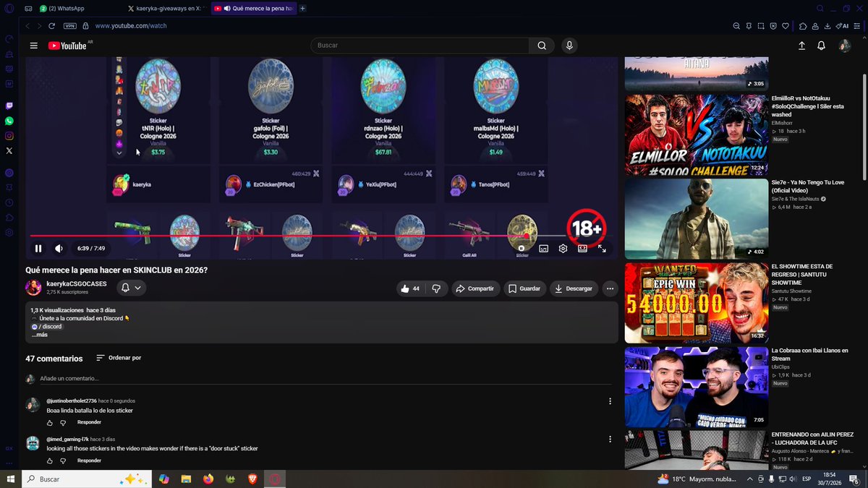
Task: Click the Windows taskbar search box
Action: coord(86,479)
